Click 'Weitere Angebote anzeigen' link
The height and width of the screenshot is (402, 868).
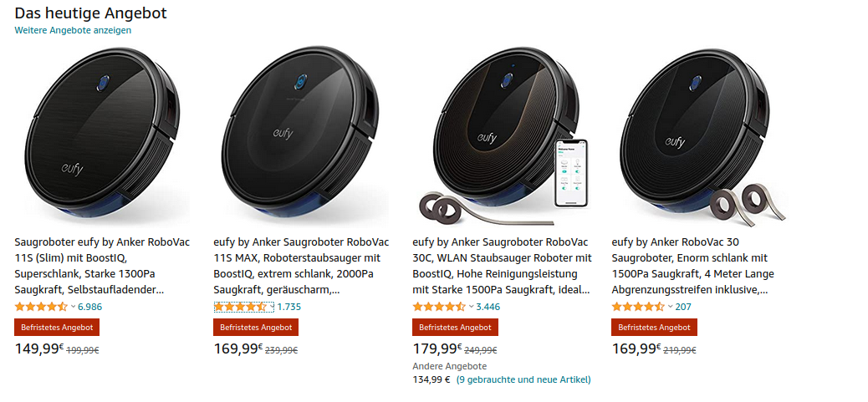click(73, 30)
